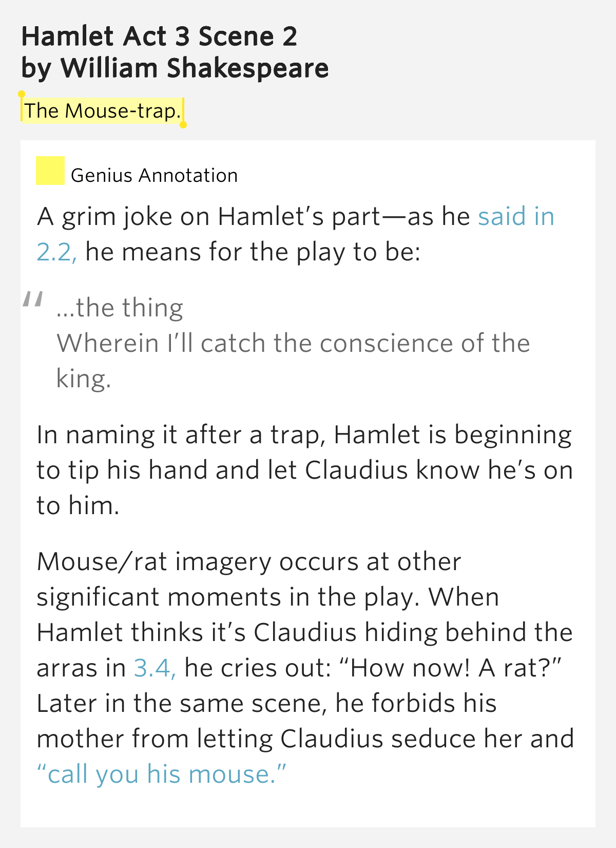Follow the '3.4,' scene link
This screenshot has width=616, height=848.
coord(155,668)
